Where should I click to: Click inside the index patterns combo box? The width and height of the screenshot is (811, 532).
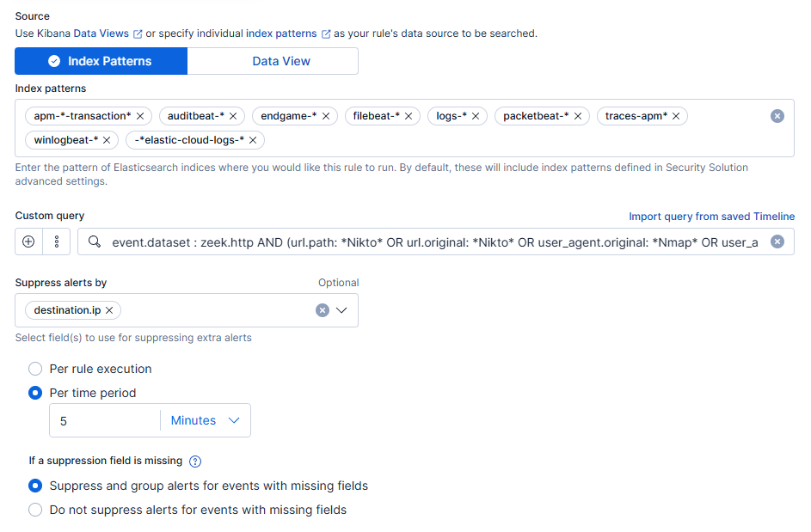404,128
